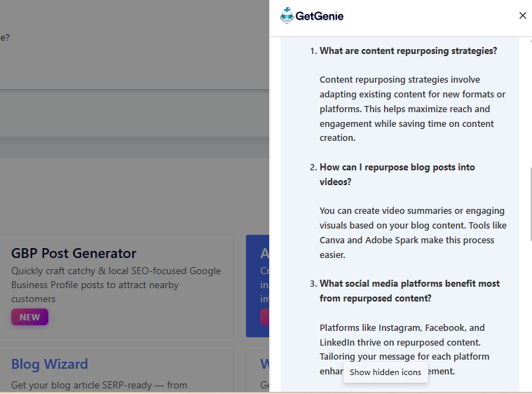This screenshot has height=394, width=532.
Task: Click the GetGenie brand name text
Action: point(320,15)
